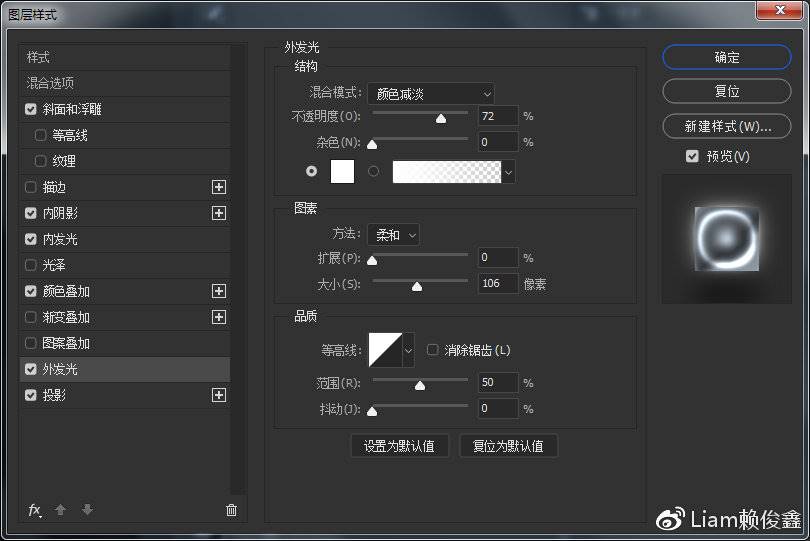The image size is (810, 541).
Task: Enable the 图案叠加 checkbox
Action: pyautogui.click(x=31, y=343)
